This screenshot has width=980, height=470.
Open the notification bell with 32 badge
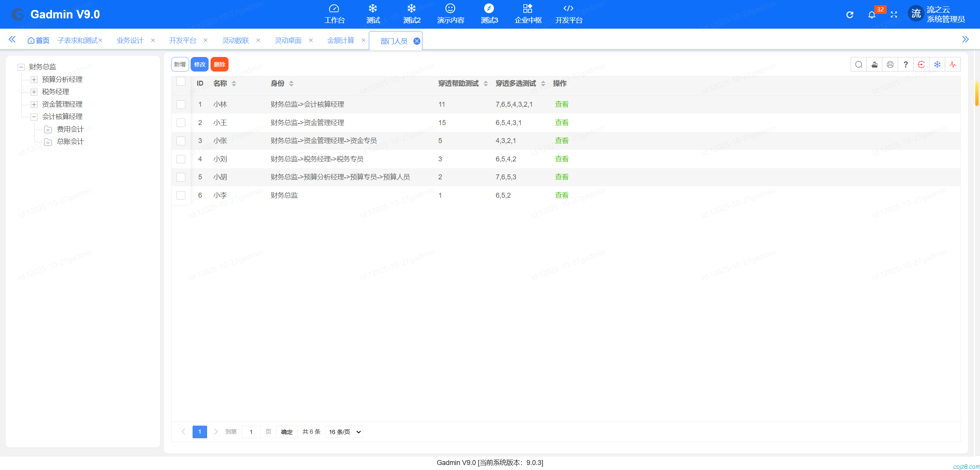pos(872,15)
